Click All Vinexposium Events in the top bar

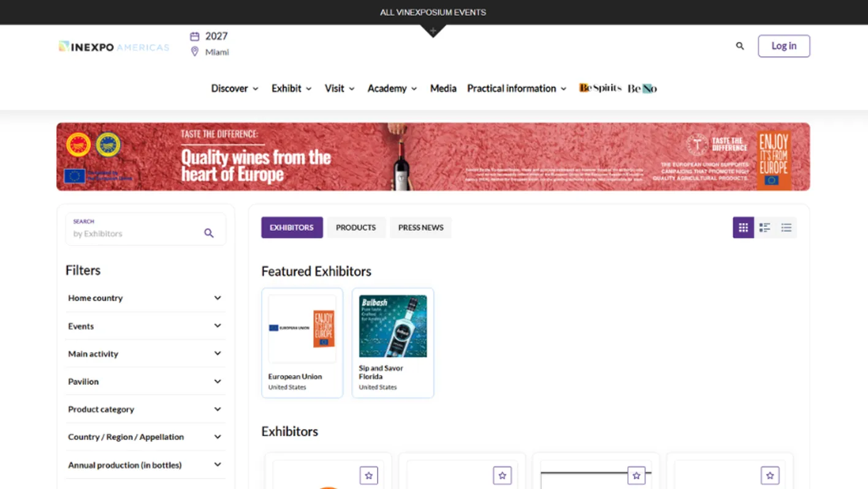point(433,12)
